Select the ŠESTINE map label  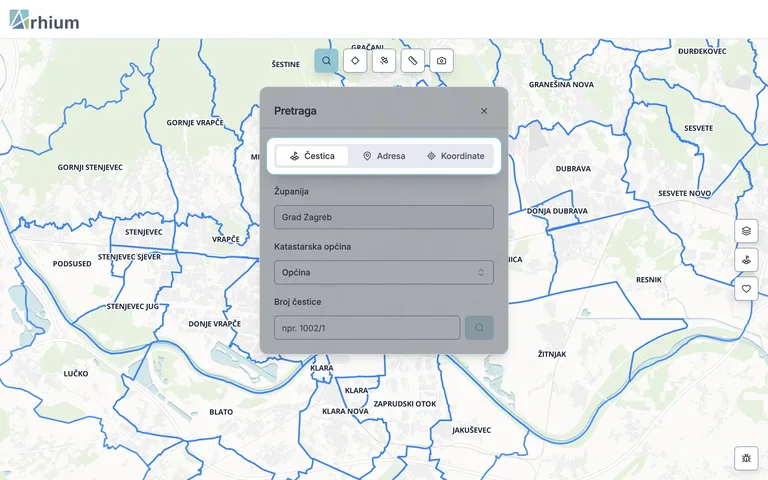[x=286, y=64]
